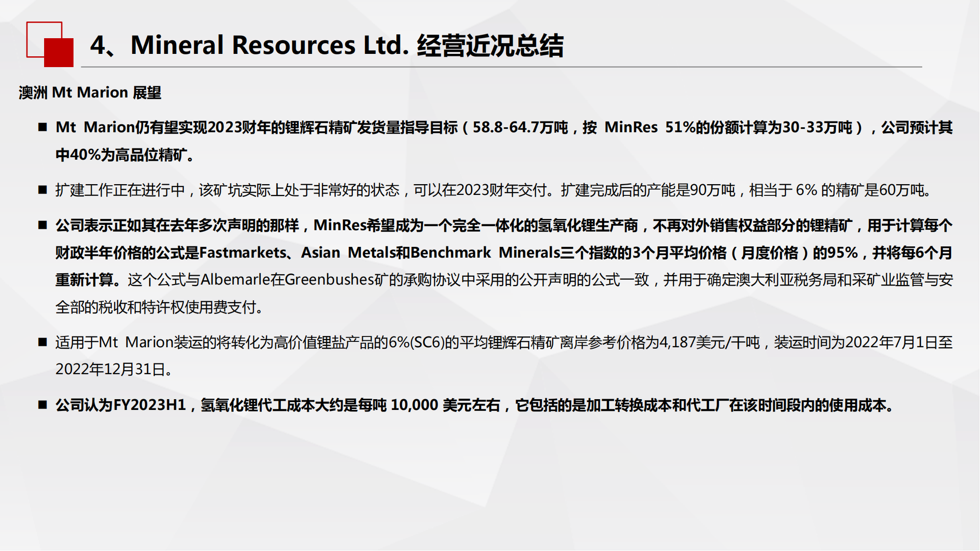Click the subheading '澳洲 Mt Marion 展望'

[90, 92]
